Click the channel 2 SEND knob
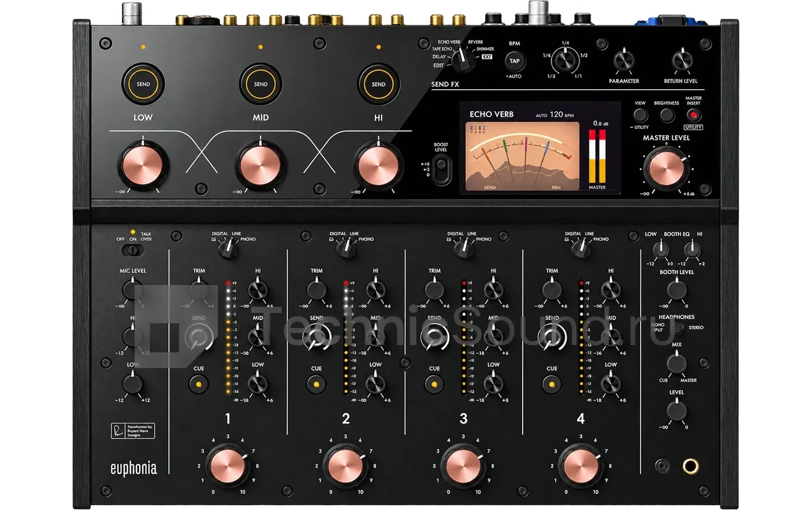Image resolution: width=812 pixels, height=510 pixels. 316,337
